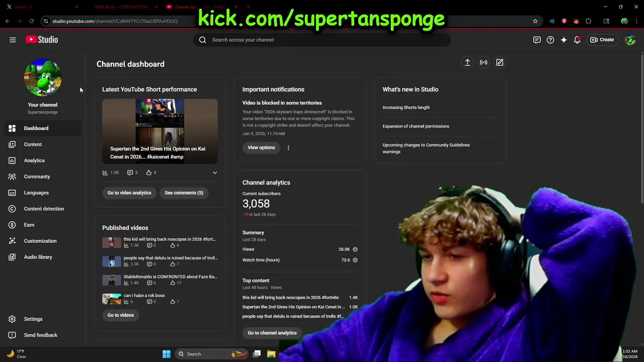This screenshot has width=644, height=362.
Task: Open Expansion of channel permissions link
Action: tap(416, 126)
